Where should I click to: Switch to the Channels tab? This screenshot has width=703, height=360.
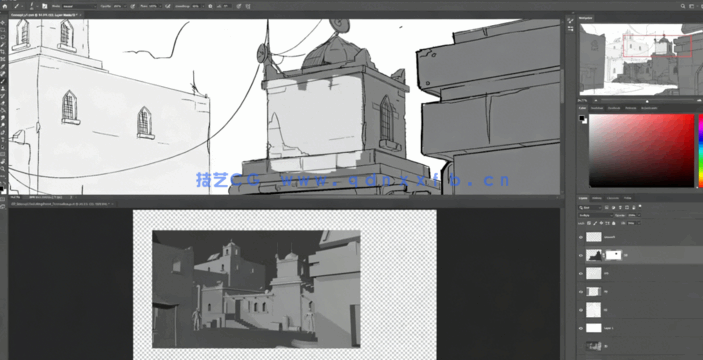coord(613,198)
